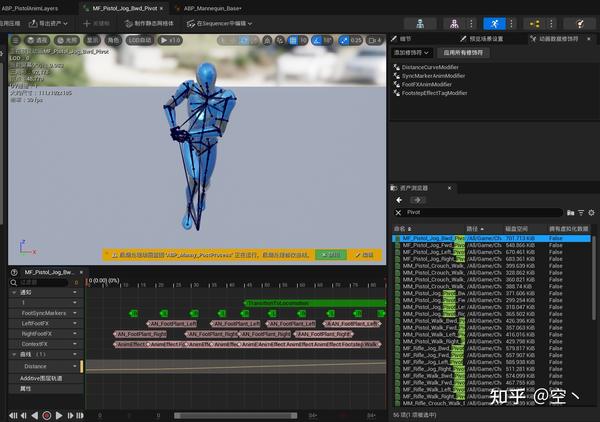This screenshot has width=600, height=422.
Task: Open the FootSyncMarkers track dropdown arrow
Action: (75, 313)
